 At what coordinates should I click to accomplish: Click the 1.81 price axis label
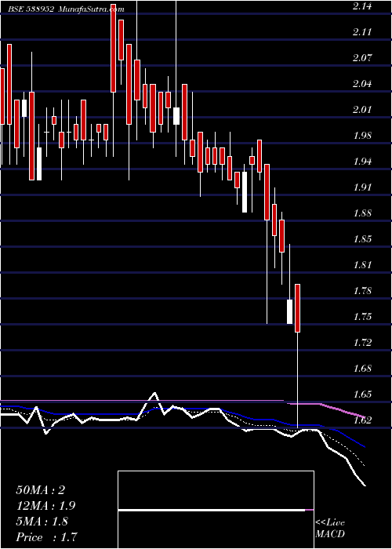point(362,265)
